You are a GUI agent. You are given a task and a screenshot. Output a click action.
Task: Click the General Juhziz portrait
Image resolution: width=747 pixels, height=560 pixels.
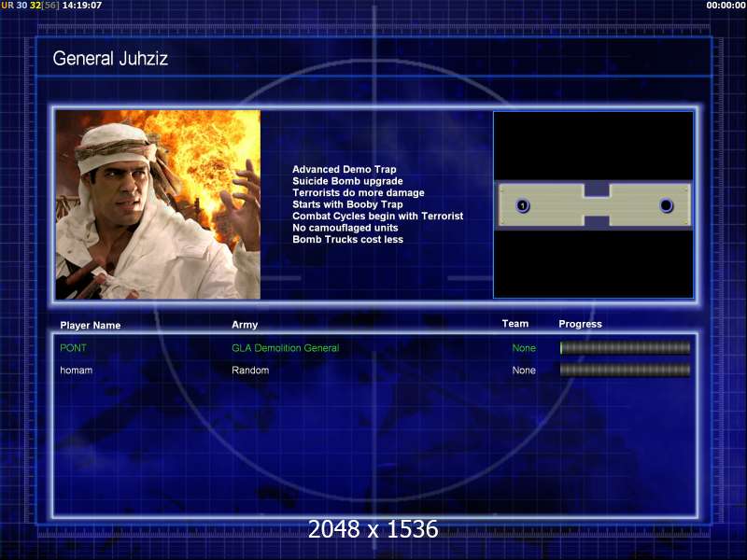158,204
